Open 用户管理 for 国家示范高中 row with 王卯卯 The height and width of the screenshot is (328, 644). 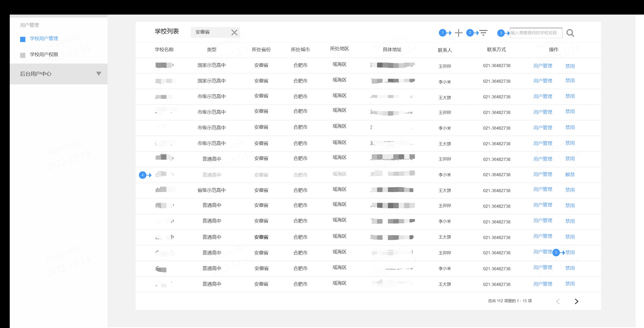click(x=543, y=66)
